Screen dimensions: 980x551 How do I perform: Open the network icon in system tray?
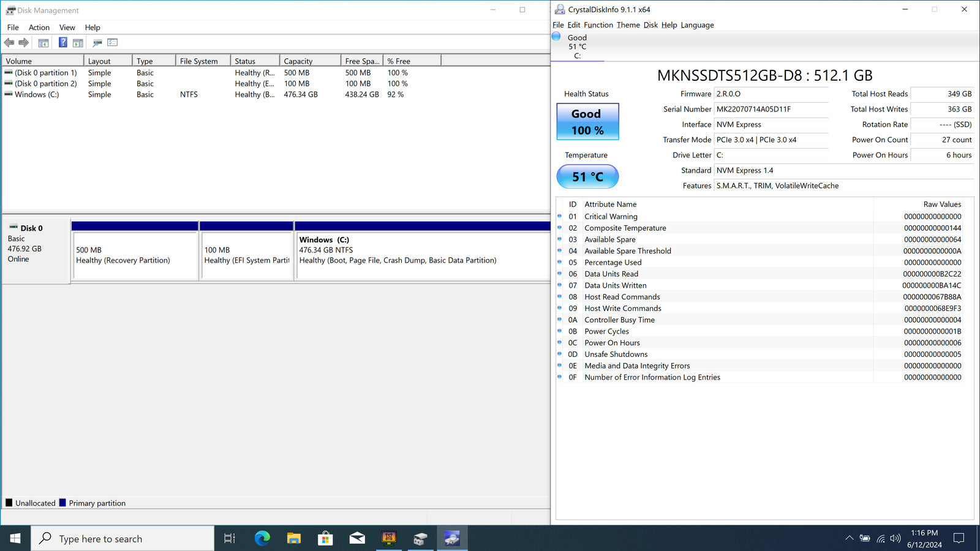pos(881,539)
